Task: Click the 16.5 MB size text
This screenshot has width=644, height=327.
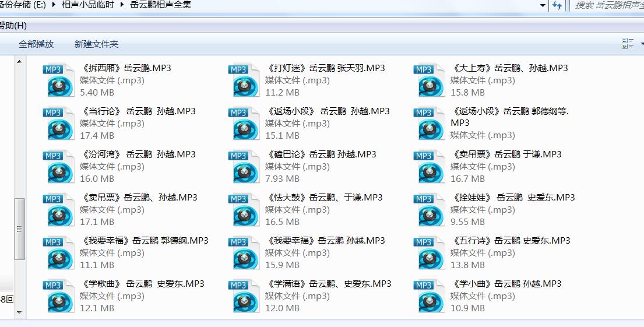Action: tap(282, 222)
